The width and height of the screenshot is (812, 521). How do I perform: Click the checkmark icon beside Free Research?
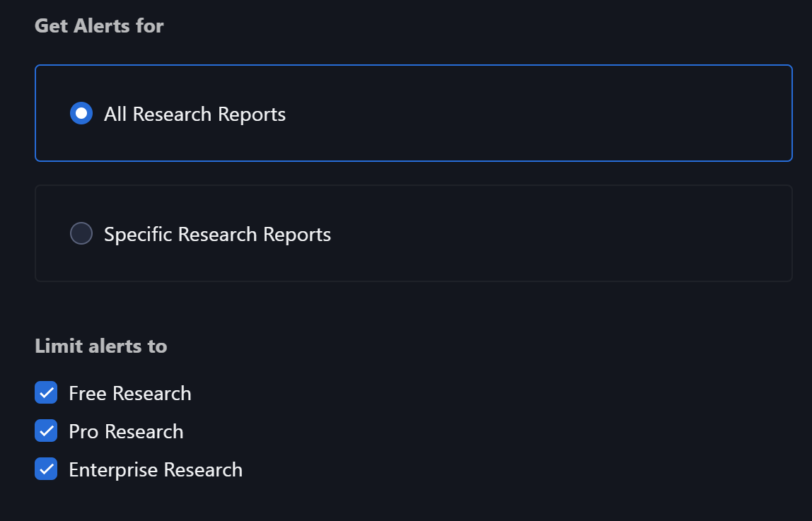point(46,393)
